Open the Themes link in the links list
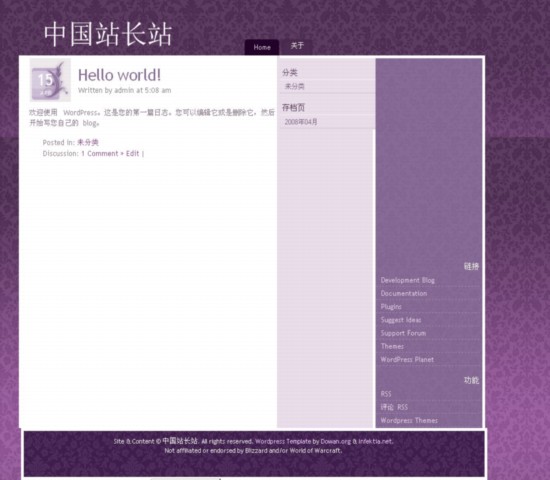 pos(392,346)
